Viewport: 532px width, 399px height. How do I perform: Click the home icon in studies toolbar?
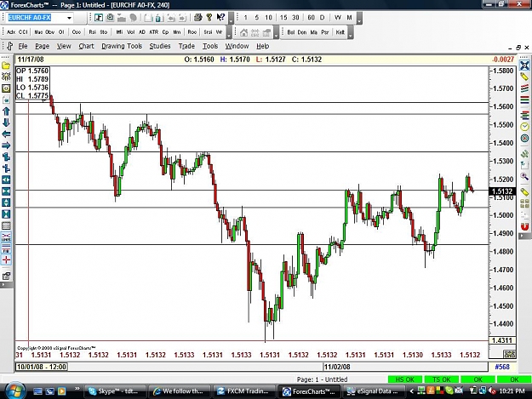[243, 32]
